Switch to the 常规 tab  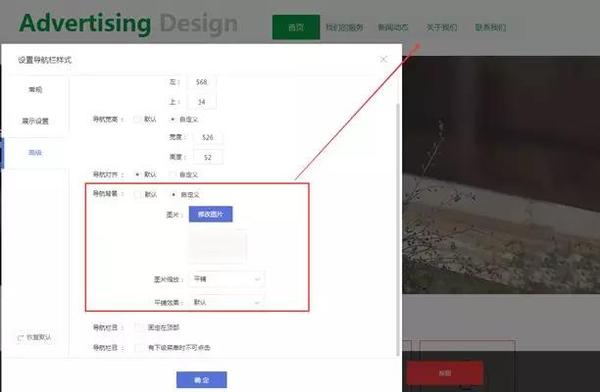[35, 90]
